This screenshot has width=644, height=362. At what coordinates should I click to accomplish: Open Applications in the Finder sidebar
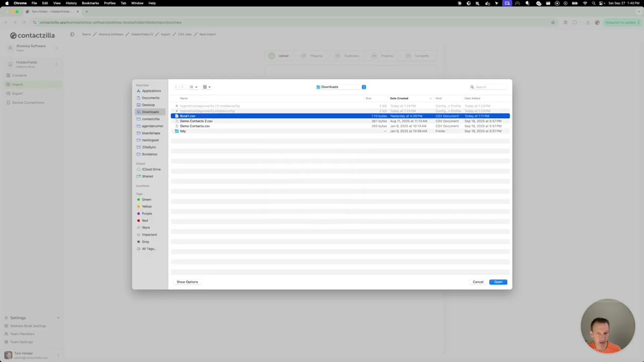tap(151, 91)
